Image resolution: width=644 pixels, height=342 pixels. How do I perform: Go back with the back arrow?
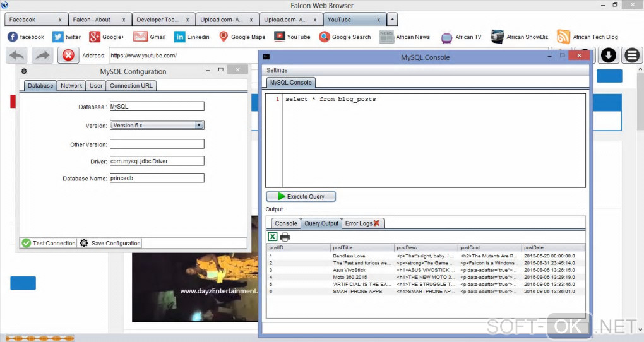click(x=17, y=56)
